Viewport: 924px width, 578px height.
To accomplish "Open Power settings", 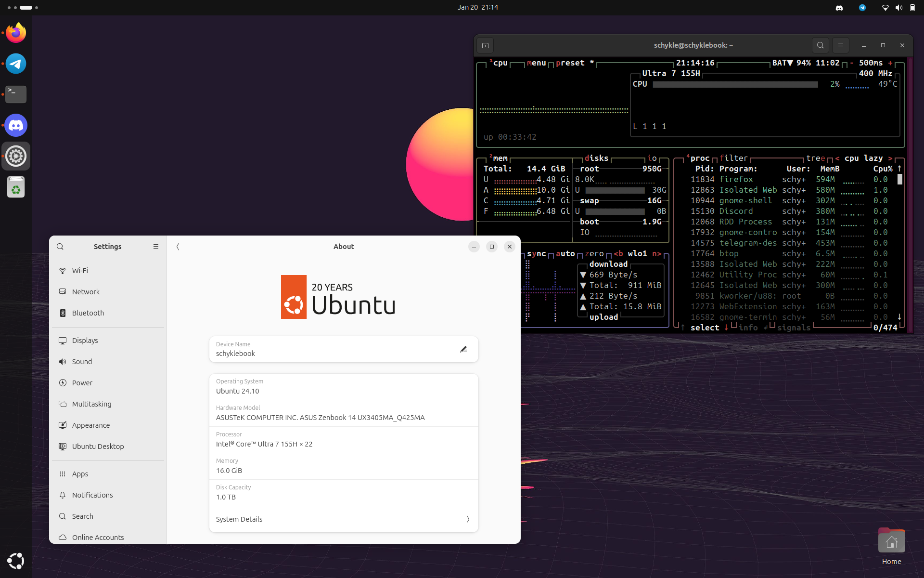I will click(108, 383).
